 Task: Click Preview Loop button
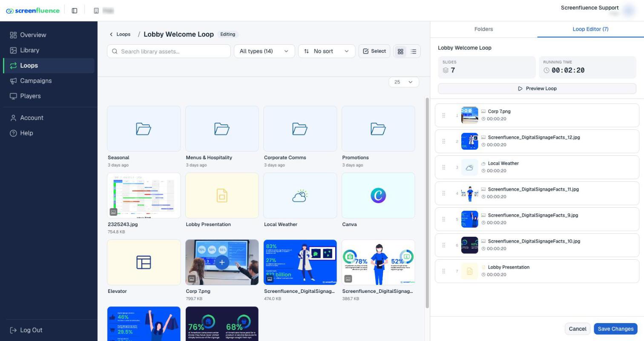click(537, 89)
